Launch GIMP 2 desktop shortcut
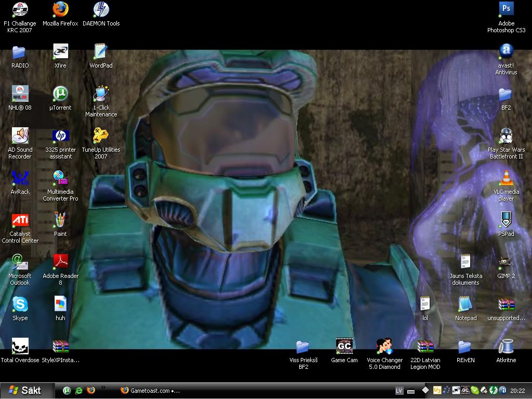The width and height of the screenshot is (532, 399). tap(506, 267)
